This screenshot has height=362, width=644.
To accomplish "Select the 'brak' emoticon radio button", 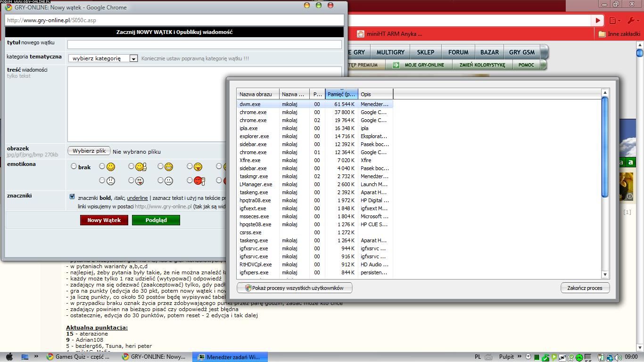I will coord(74,166).
